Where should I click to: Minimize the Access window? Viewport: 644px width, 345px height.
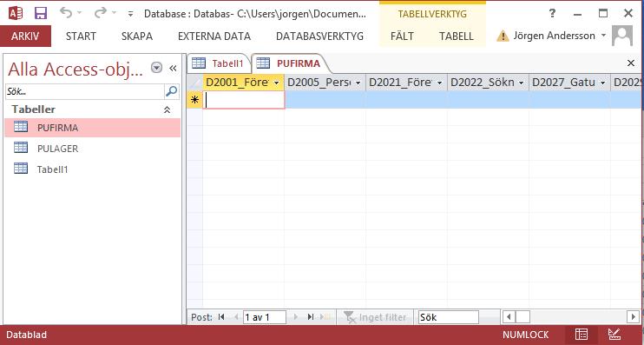pos(577,14)
